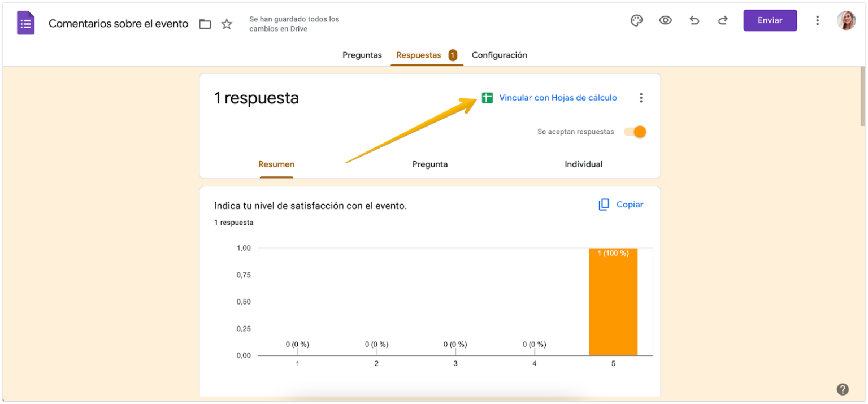Disable the Se aceptan respuestas toggle

[636, 131]
